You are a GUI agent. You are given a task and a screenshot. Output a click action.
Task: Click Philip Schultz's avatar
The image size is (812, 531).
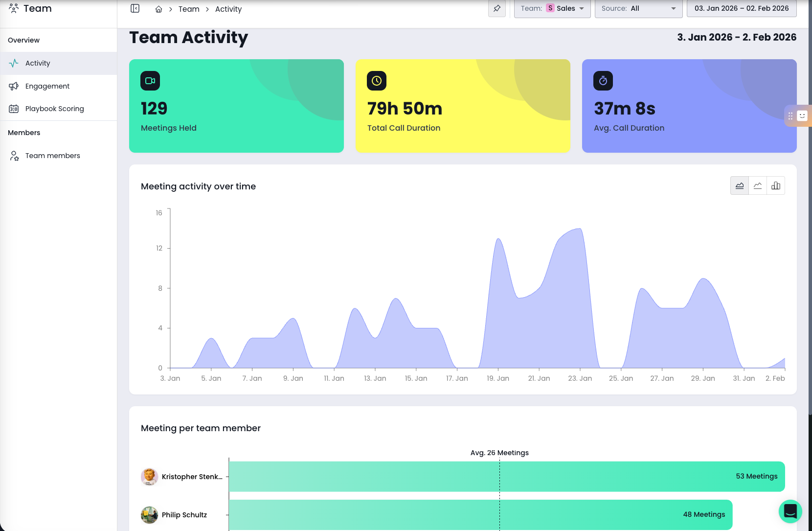point(149,515)
